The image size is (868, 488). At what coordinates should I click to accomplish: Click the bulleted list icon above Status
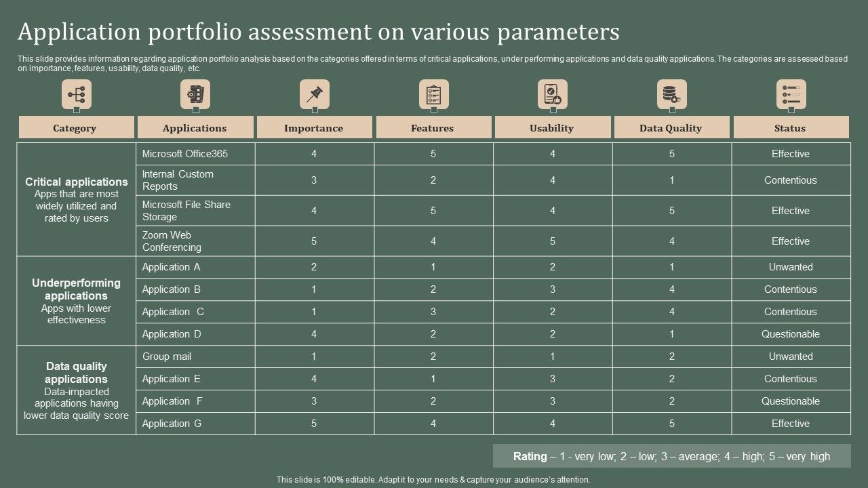click(x=791, y=94)
